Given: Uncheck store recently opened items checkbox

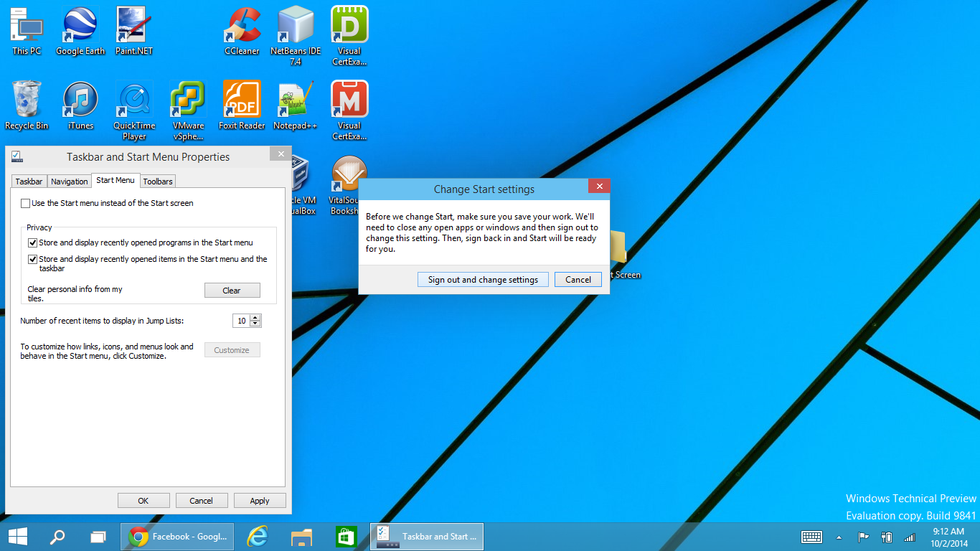Looking at the screenshot, I should pyautogui.click(x=32, y=259).
